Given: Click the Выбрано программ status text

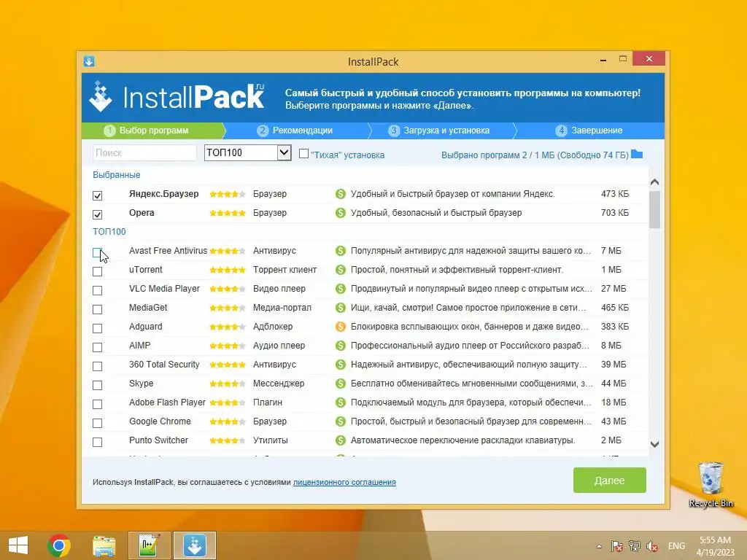Looking at the screenshot, I should coord(535,155).
